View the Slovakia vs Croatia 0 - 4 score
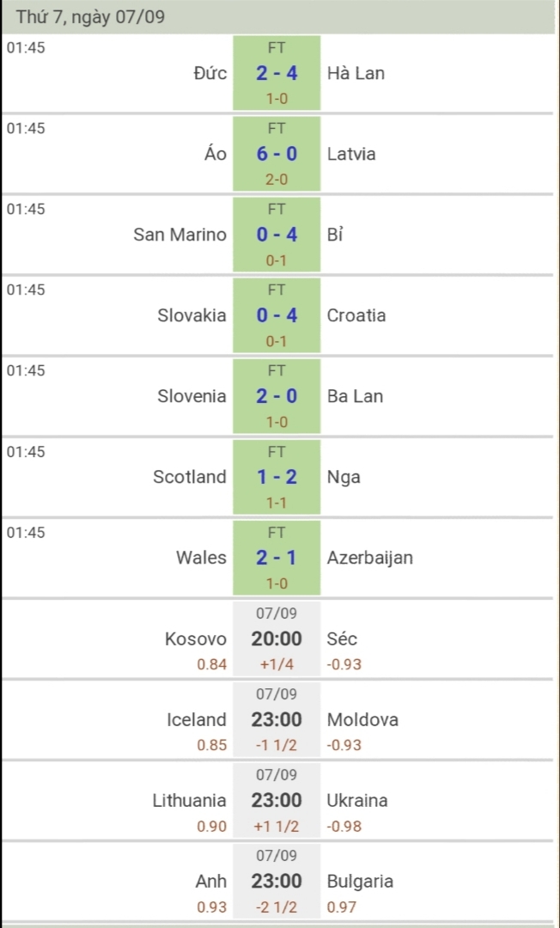 pyautogui.click(x=277, y=315)
